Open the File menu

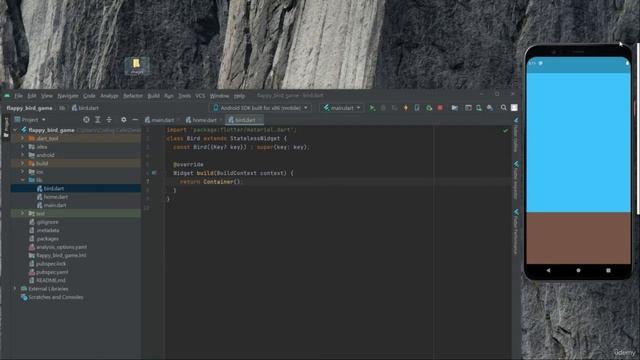[x=19, y=96]
